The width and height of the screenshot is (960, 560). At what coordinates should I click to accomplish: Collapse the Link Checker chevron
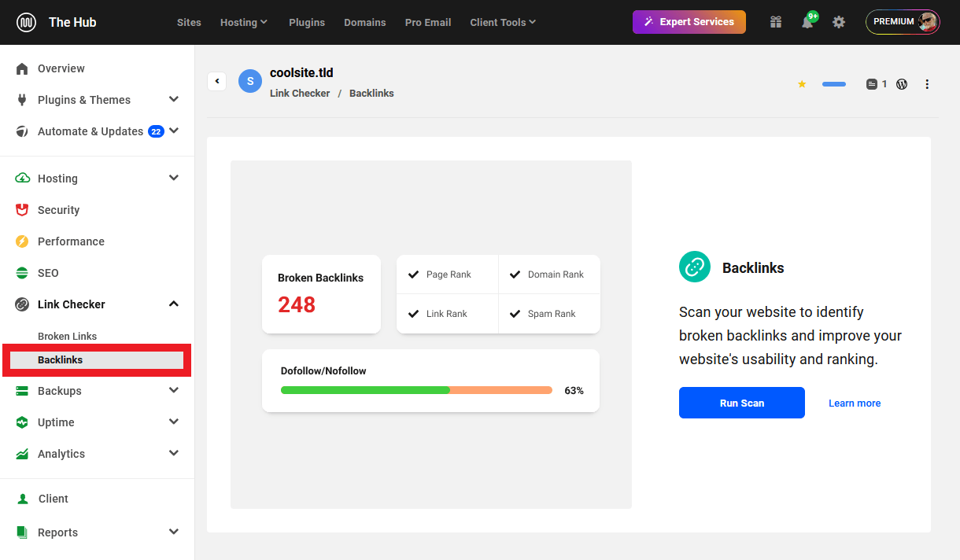coord(174,304)
